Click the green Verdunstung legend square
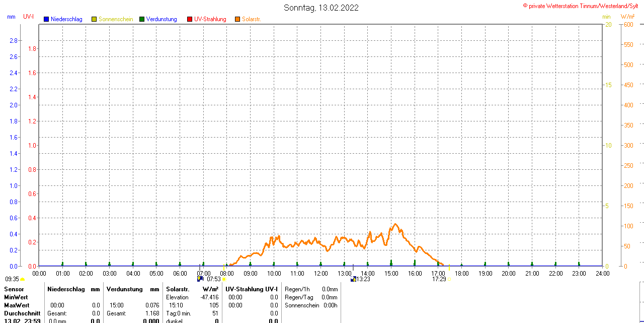644x323 pixels. point(142,19)
